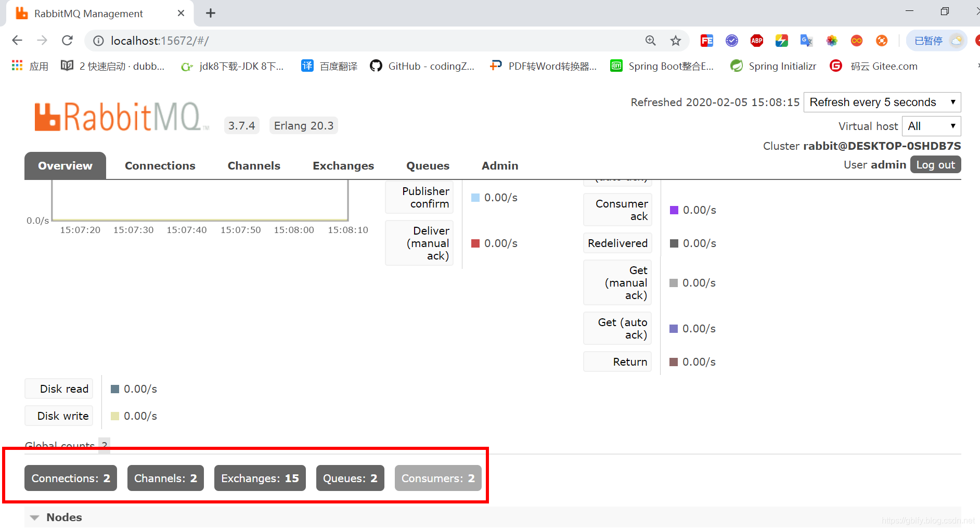Click the Redelivered label
Viewport: 980px width, 530px height.
click(x=617, y=243)
